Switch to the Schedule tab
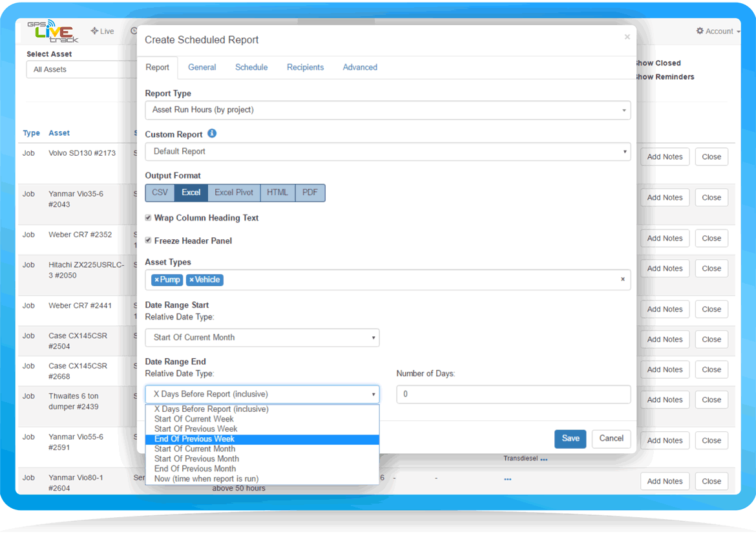Screen dimensions: 756x545 [251, 67]
